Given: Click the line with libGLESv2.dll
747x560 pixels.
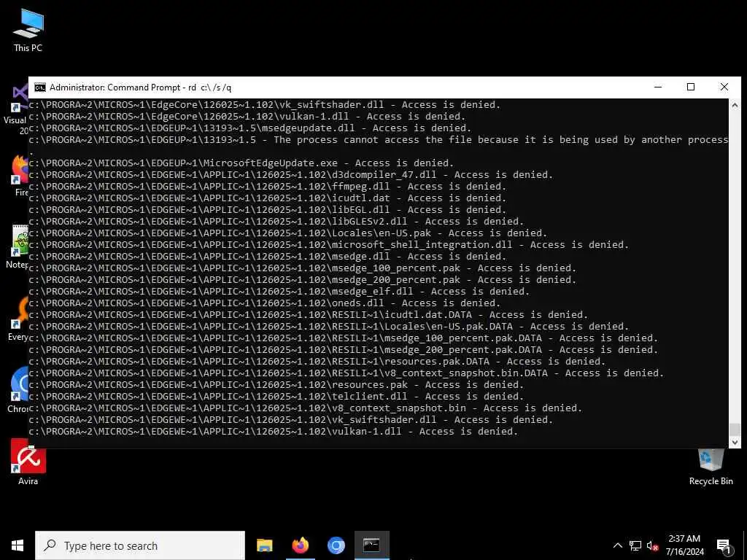Looking at the screenshot, I should tap(276, 222).
